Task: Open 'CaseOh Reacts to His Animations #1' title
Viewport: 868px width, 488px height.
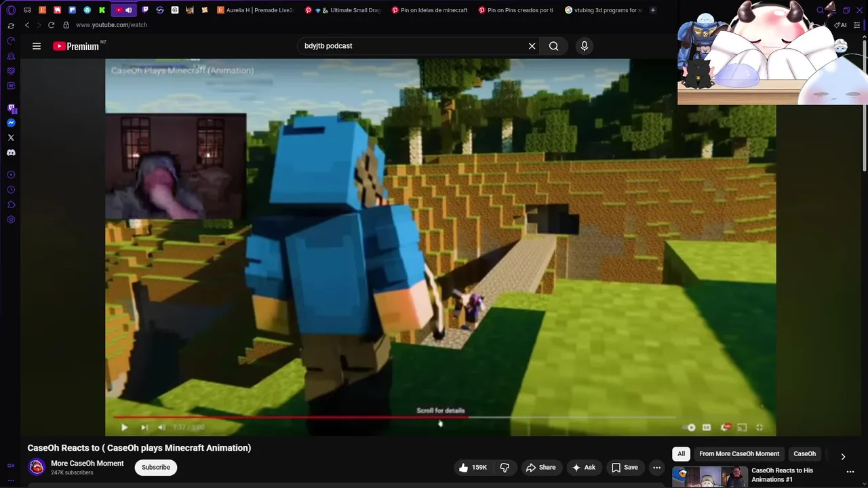Action: (x=782, y=474)
